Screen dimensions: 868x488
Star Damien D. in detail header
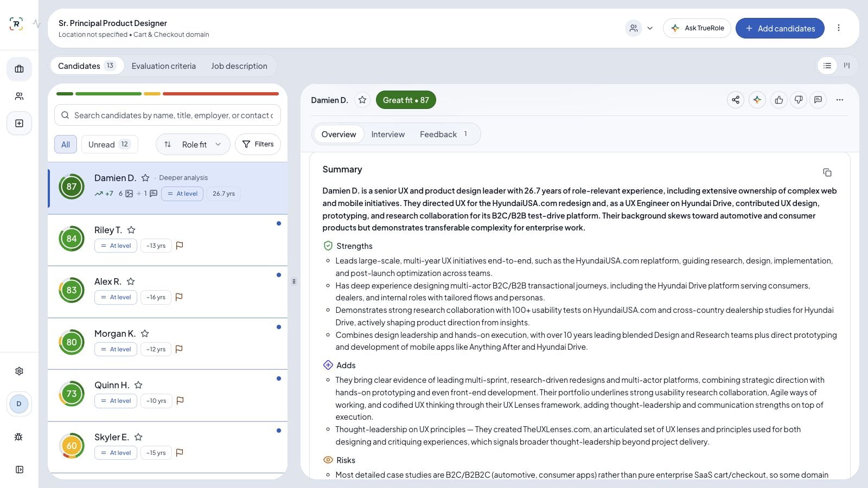click(362, 100)
